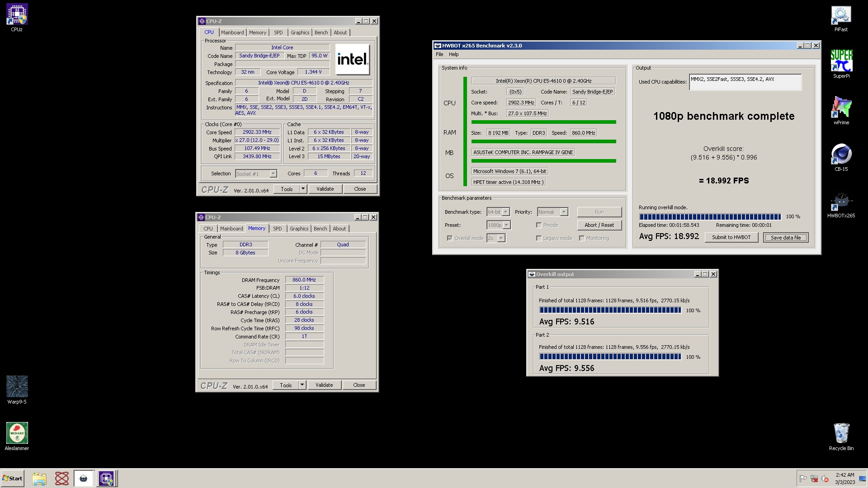Image resolution: width=868 pixels, height=488 pixels.
Task: Open the HWBOTx265 desktop shortcut
Action: point(841,204)
